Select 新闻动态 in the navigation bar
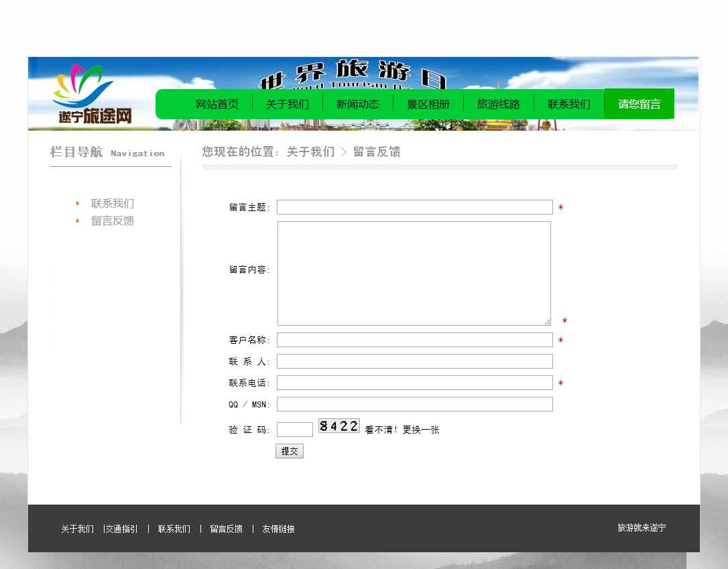 (358, 104)
